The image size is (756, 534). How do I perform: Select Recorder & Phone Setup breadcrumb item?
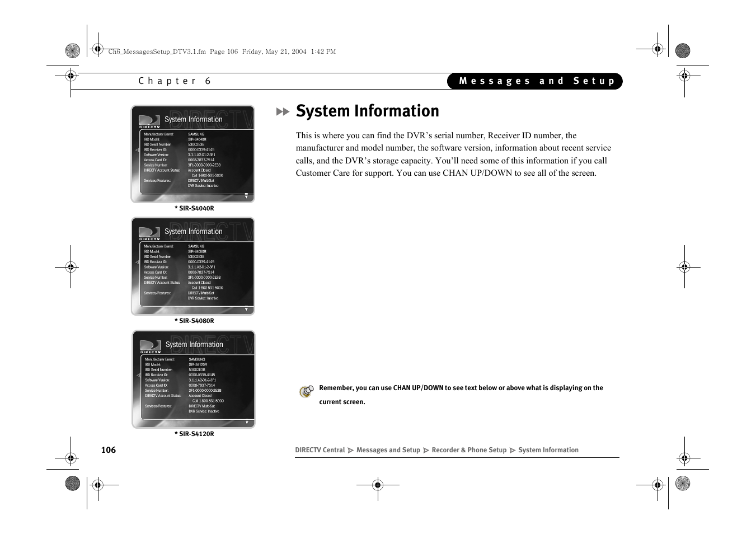[x=469, y=450]
